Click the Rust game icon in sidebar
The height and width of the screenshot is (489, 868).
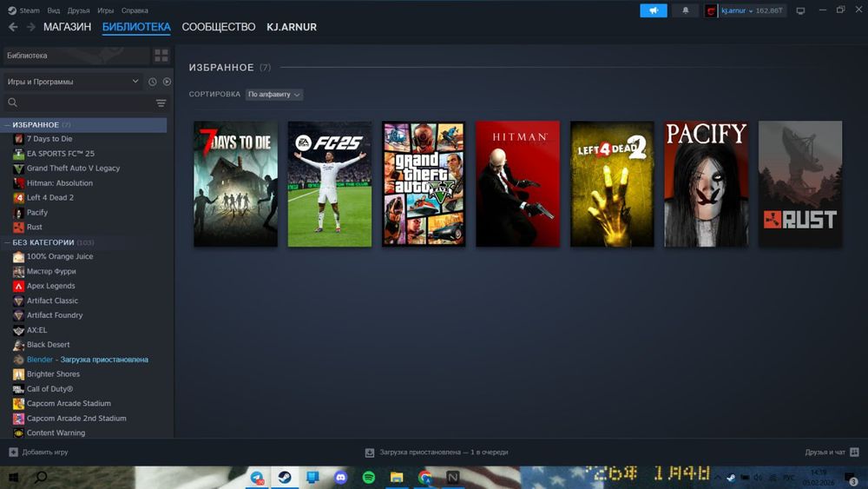click(x=18, y=227)
